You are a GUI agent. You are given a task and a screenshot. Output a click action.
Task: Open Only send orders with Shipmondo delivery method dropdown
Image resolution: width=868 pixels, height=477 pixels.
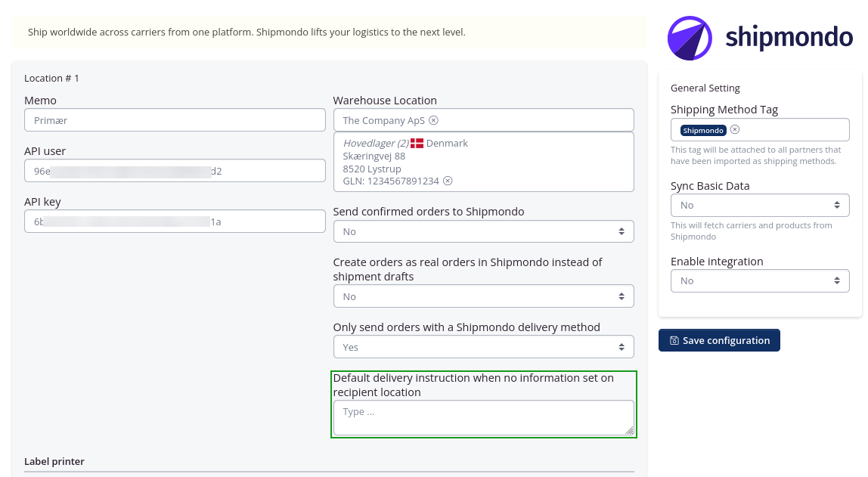(483, 347)
